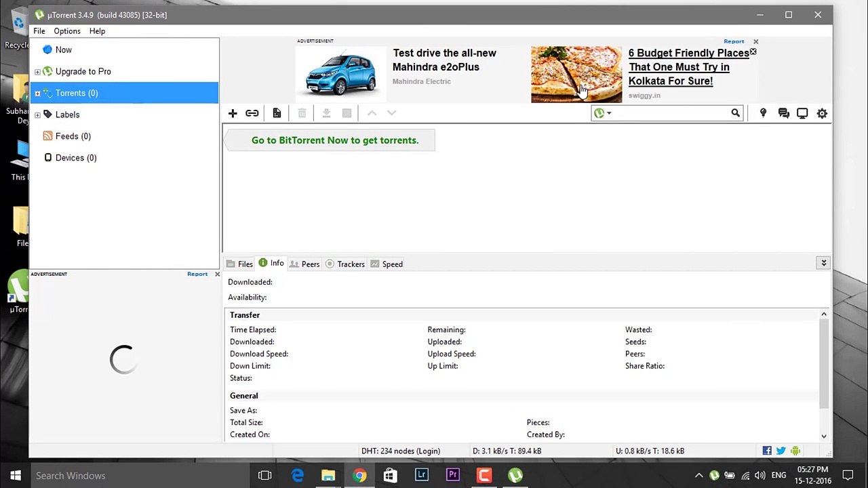Open the Options menu
Viewport: 868px width, 488px height.
(x=67, y=31)
